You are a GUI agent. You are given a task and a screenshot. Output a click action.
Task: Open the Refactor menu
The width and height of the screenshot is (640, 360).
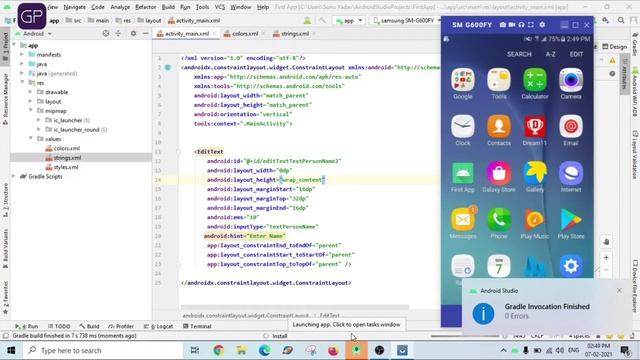coord(145,7)
